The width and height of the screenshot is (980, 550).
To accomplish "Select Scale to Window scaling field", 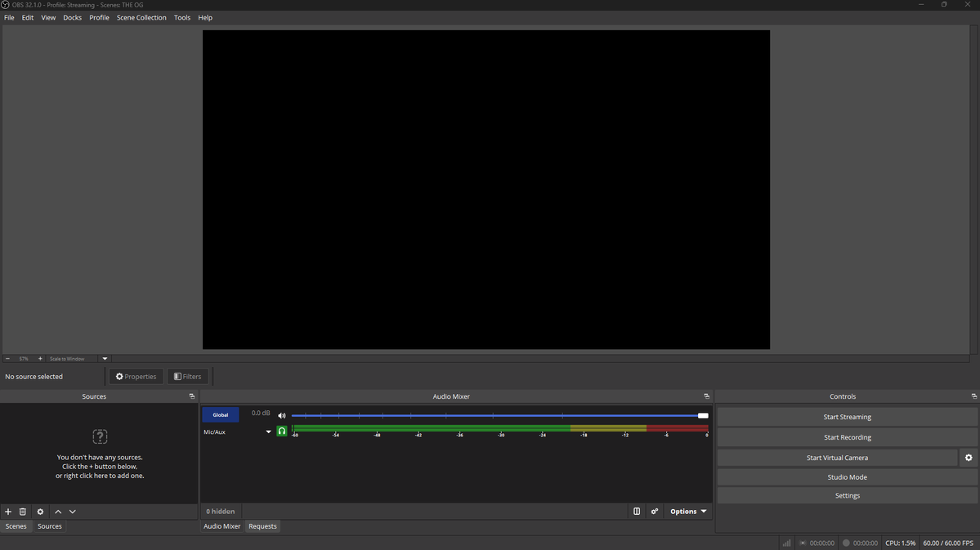I will click(73, 359).
